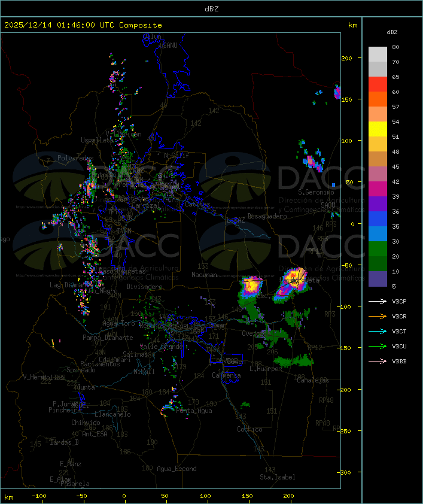Click the Parlamentos place label
Screen dimensions: 423x504
pos(100,364)
